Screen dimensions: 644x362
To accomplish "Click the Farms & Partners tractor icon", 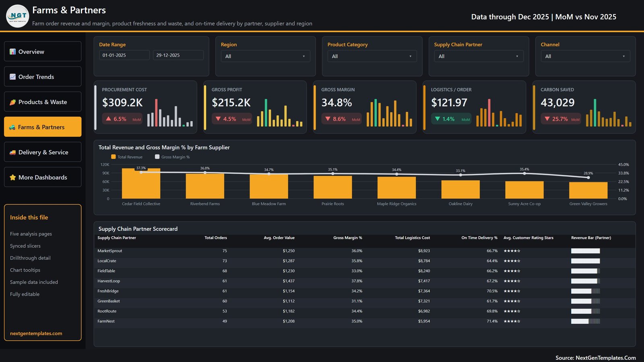I will point(12,127).
